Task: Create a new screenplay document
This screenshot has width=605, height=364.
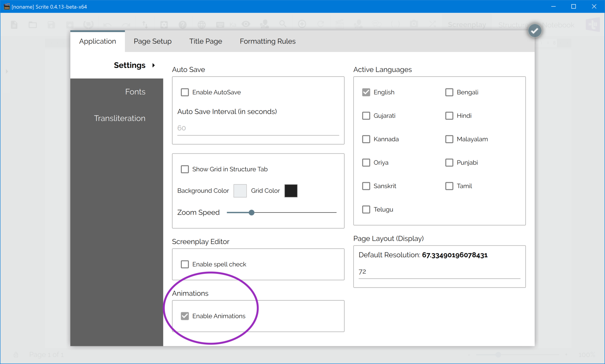Action: coord(14,25)
